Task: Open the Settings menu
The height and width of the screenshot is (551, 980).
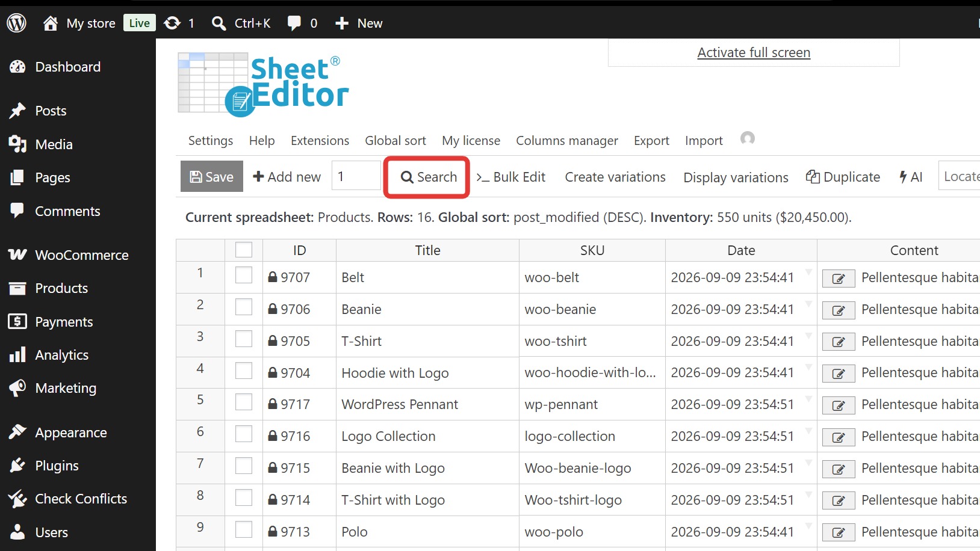Action: (x=211, y=141)
